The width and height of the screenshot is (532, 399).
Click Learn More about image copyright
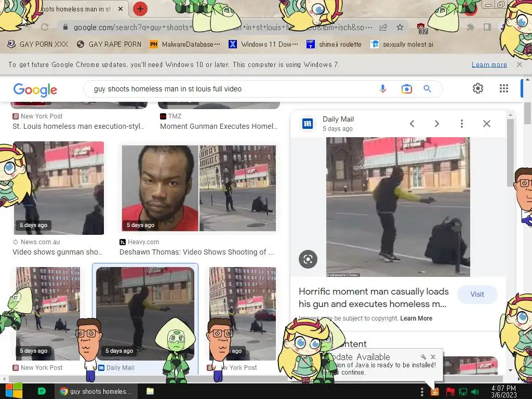point(416,318)
